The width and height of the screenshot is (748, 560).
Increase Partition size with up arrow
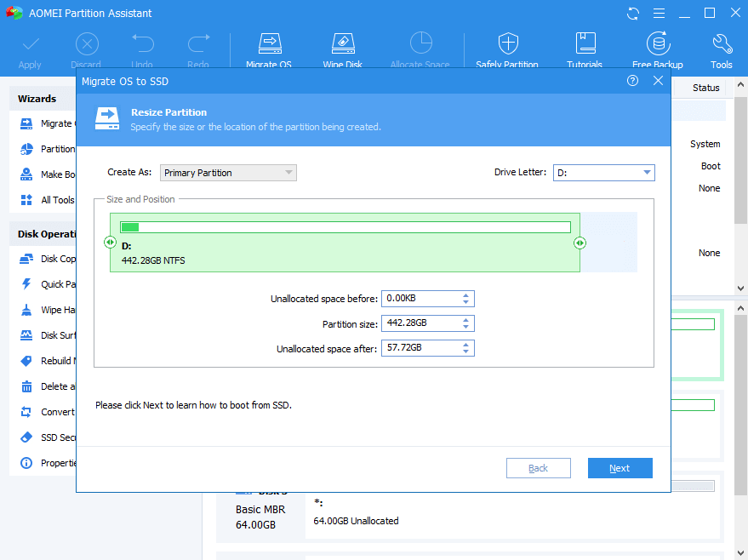[466, 320]
